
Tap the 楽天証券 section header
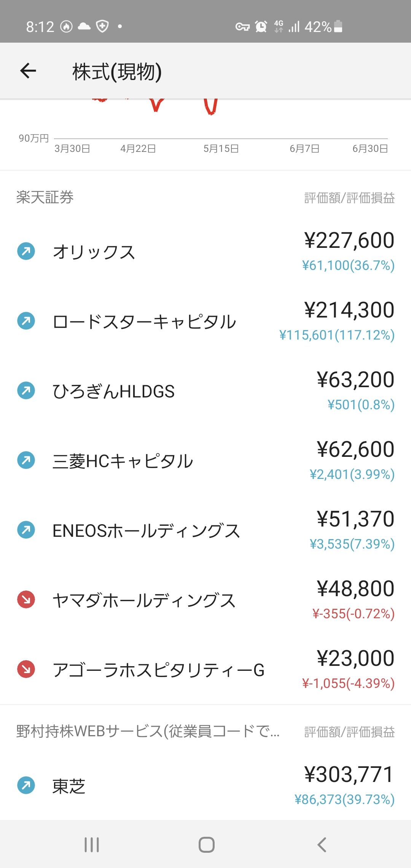coord(45,197)
